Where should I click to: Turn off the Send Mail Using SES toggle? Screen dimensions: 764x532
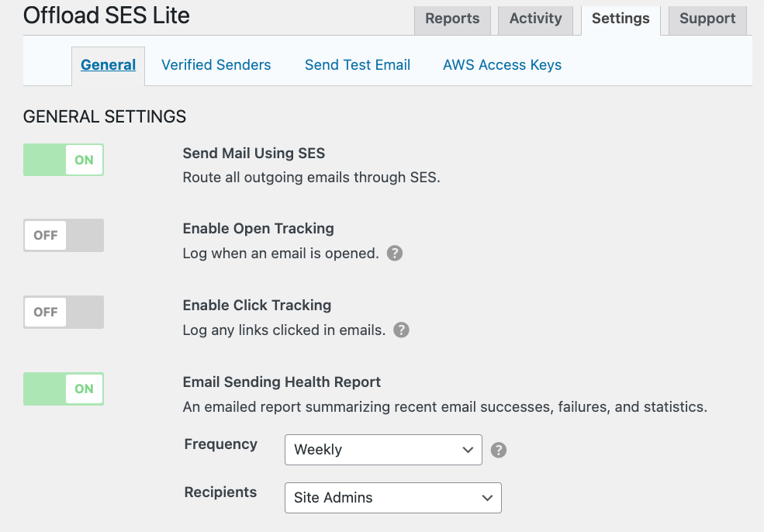64,160
